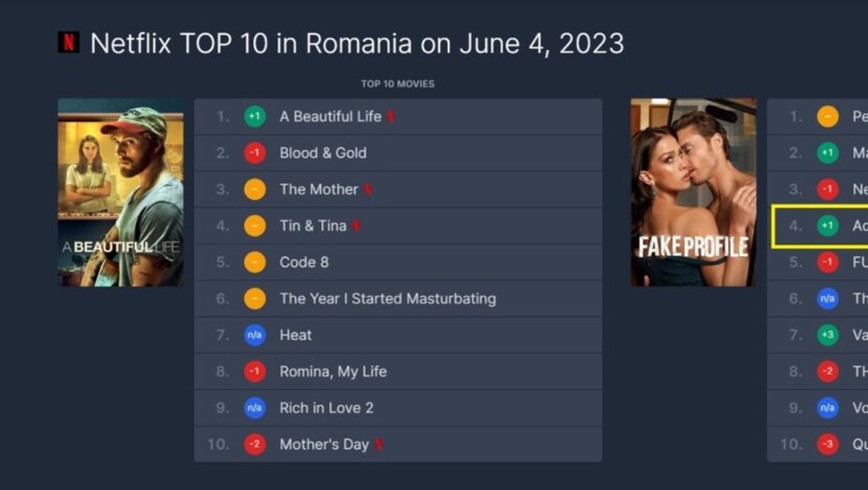Open the Heat movie link
Screen dimensions: 868x490
[x=296, y=335]
